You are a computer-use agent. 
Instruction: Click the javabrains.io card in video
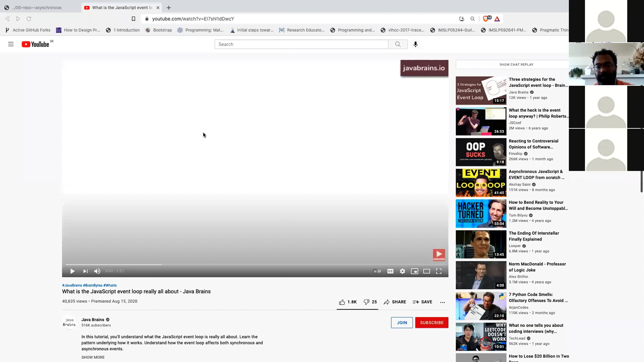424,68
